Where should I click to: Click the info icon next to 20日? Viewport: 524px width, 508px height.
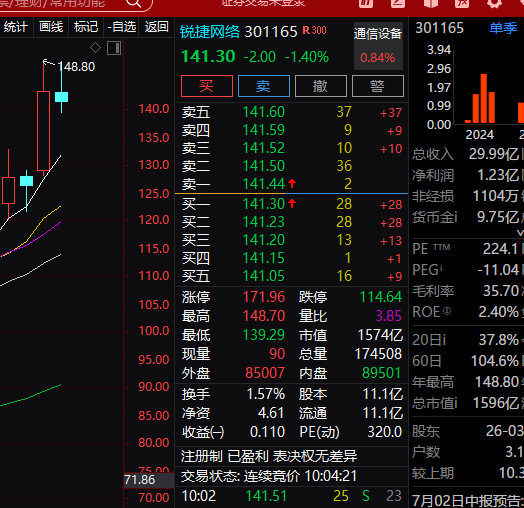click(x=444, y=340)
